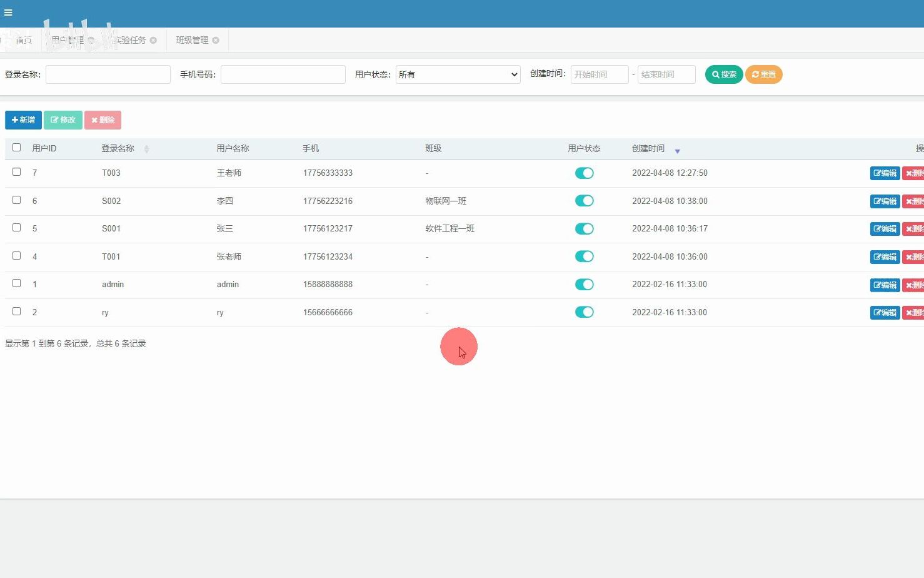The height and width of the screenshot is (578, 924).
Task: Click red 删除 for row S002
Action: [x=913, y=201]
